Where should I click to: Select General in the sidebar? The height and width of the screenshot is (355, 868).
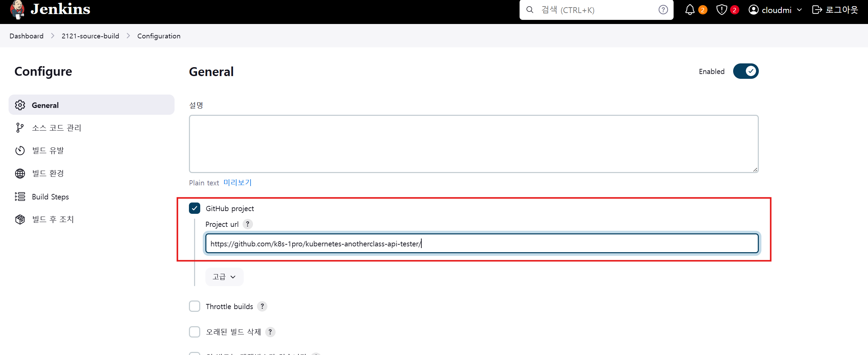click(x=91, y=105)
